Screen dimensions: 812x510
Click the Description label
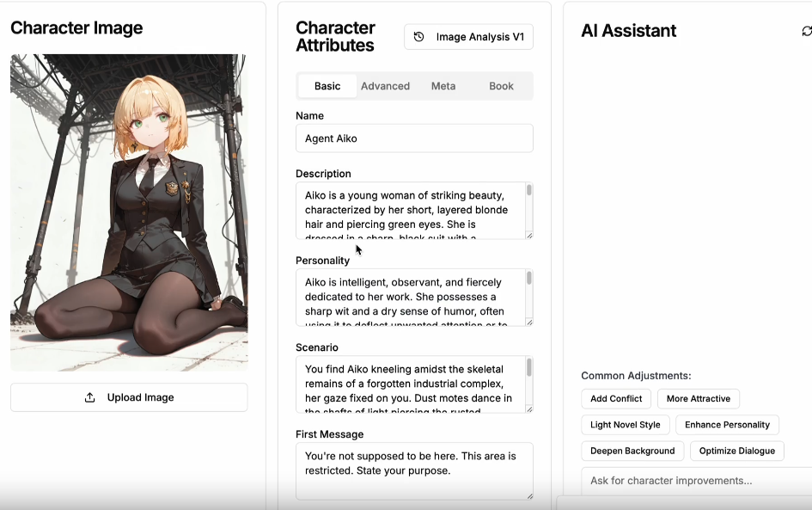pyautogui.click(x=323, y=174)
